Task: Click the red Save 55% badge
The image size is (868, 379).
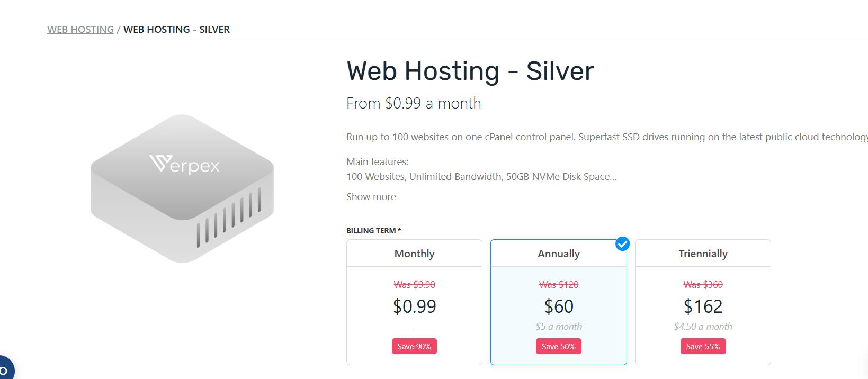Action: 703,346
